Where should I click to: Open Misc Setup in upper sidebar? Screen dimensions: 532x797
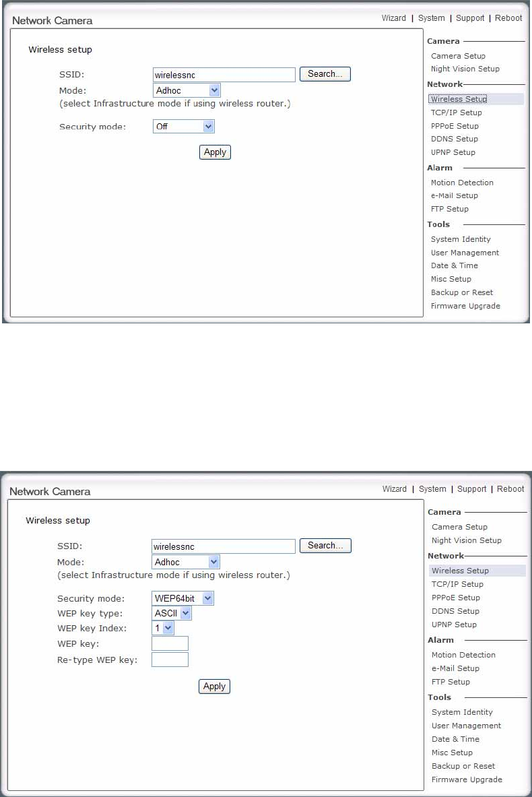point(451,279)
